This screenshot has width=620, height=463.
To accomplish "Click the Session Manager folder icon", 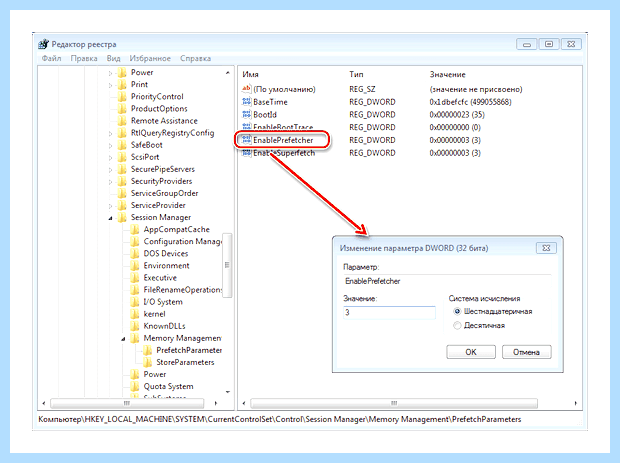I will (x=122, y=217).
